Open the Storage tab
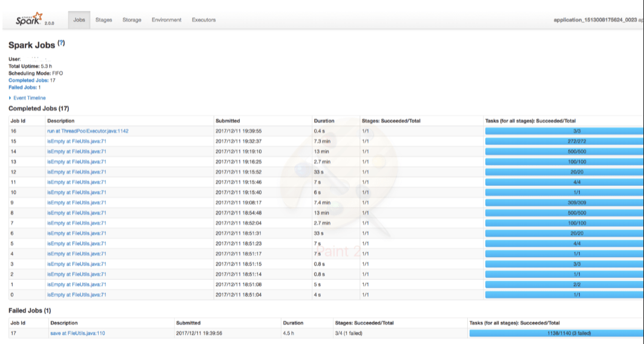Screen dimensions: 644x344 coord(132,20)
